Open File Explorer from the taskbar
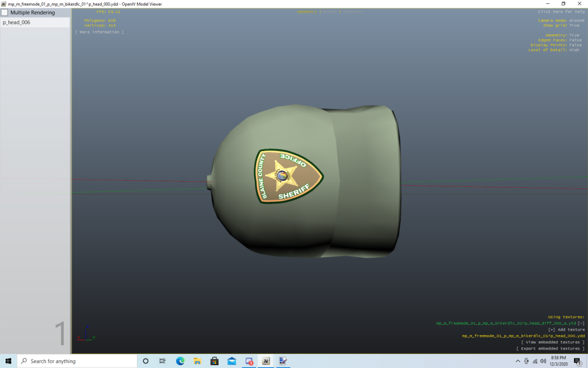Screen dimensions: 588x368 click(197, 361)
